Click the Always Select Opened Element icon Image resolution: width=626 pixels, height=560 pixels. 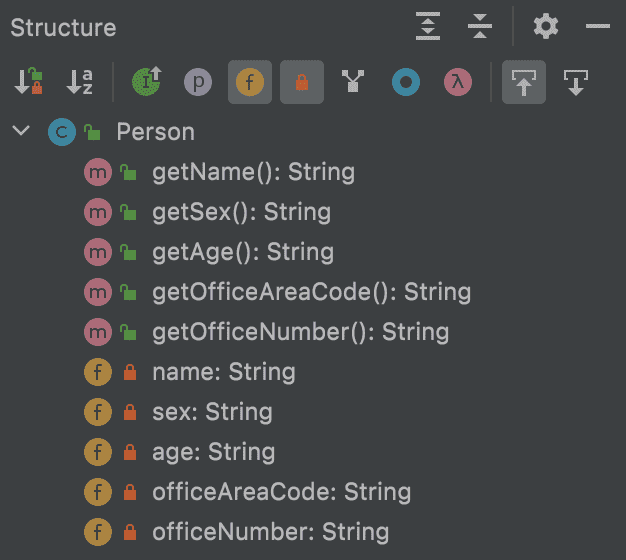click(x=576, y=83)
